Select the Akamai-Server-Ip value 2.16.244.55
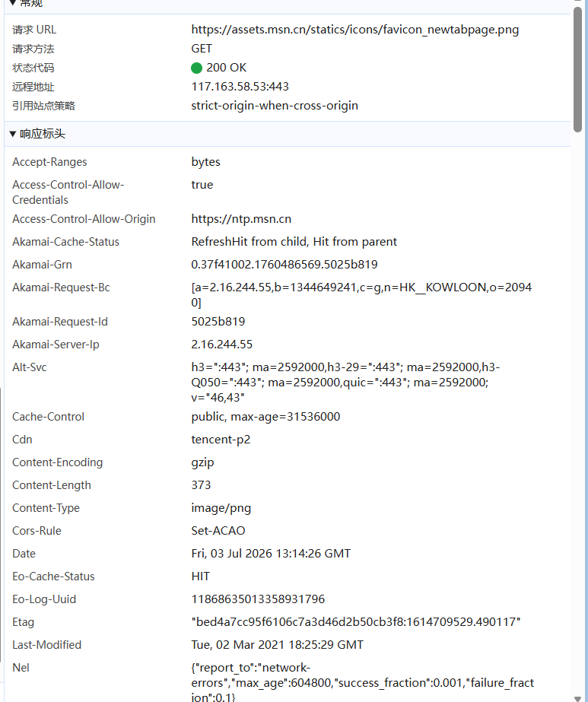The height and width of the screenshot is (702, 588). [221, 345]
